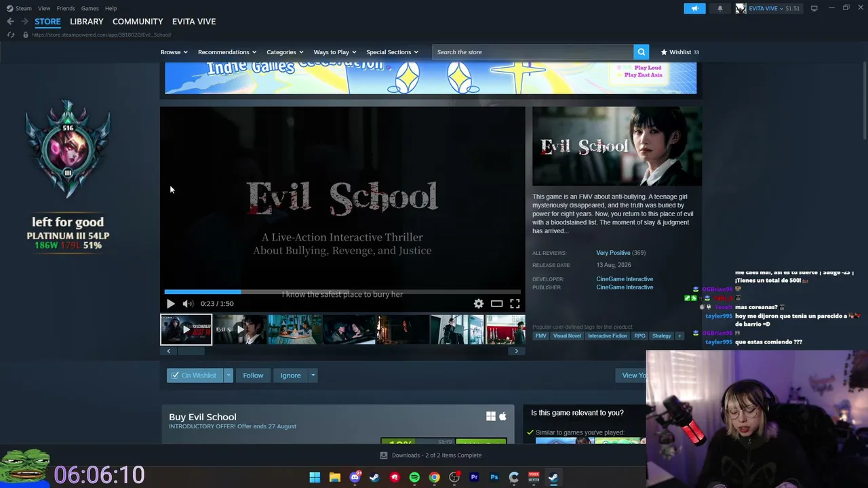The image size is (868, 488).
Task: Open File Explorer from taskbar
Action: click(334, 477)
